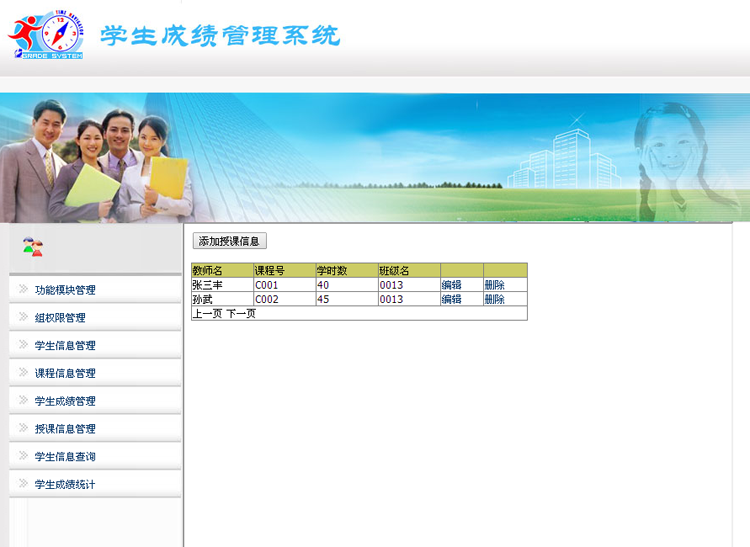This screenshot has width=750, height=547.
Task: Click the chevron icon beside 课程信息管理
Action: pyautogui.click(x=23, y=372)
